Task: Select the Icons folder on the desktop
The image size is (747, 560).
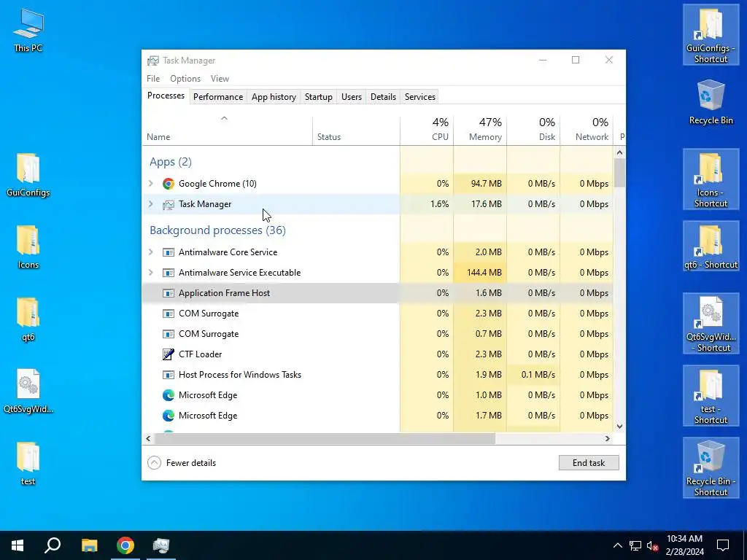Action: 28,247
